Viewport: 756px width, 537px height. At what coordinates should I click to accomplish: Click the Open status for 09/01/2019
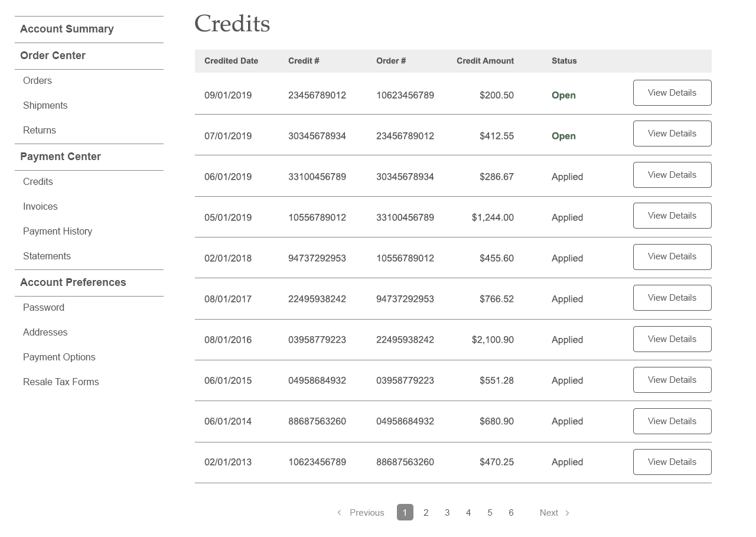point(563,95)
